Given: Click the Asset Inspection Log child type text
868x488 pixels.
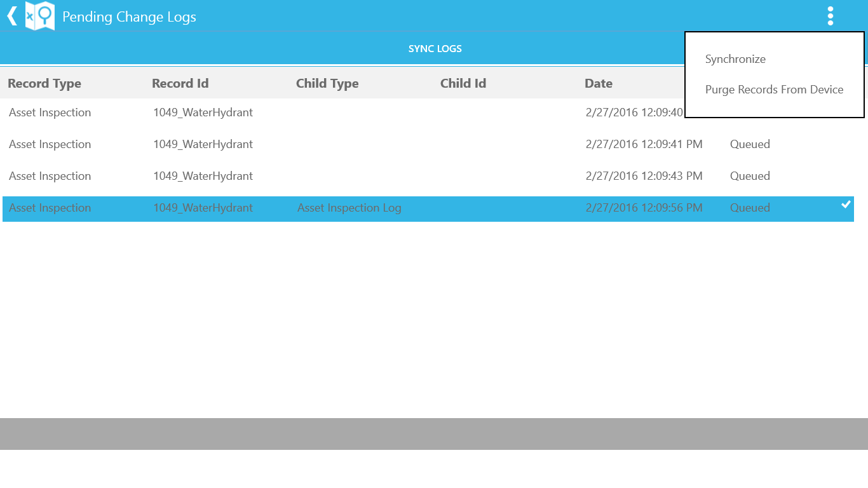Looking at the screenshot, I should pyautogui.click(x=349, y=208).
